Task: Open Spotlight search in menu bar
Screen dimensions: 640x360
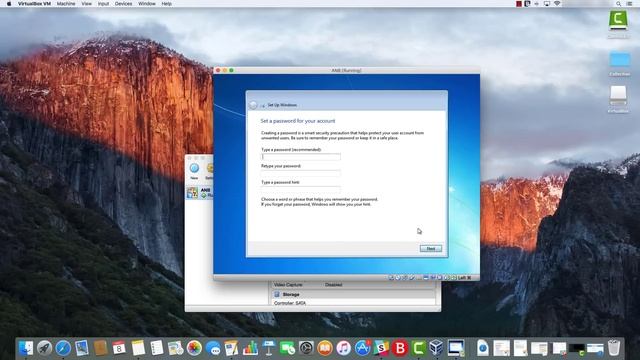Action: coord(618,4)
